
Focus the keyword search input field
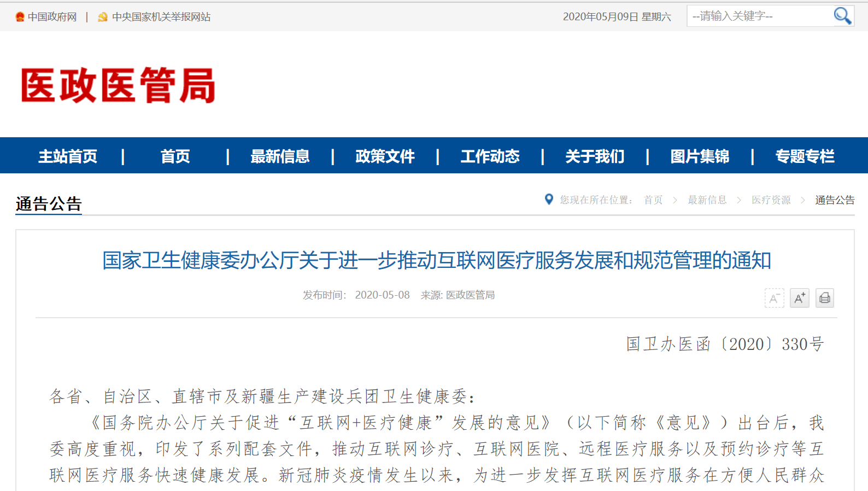coord(760,16)
